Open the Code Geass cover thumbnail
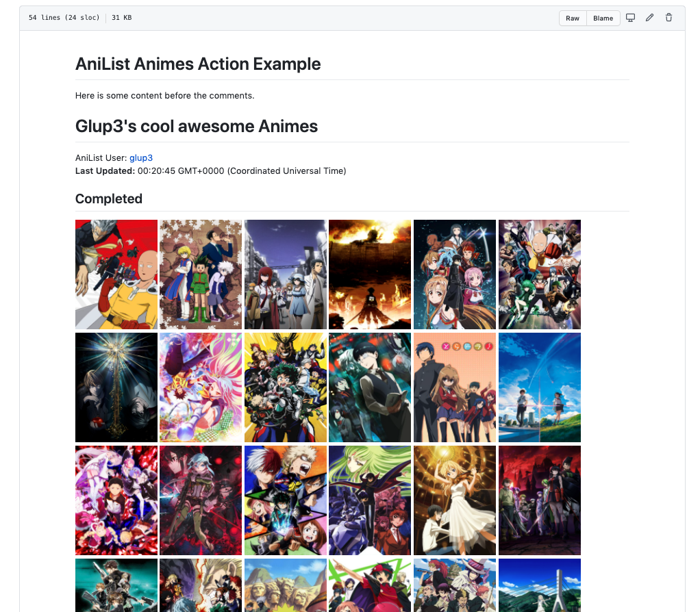The image size is (700, 612). click(370, 500)
